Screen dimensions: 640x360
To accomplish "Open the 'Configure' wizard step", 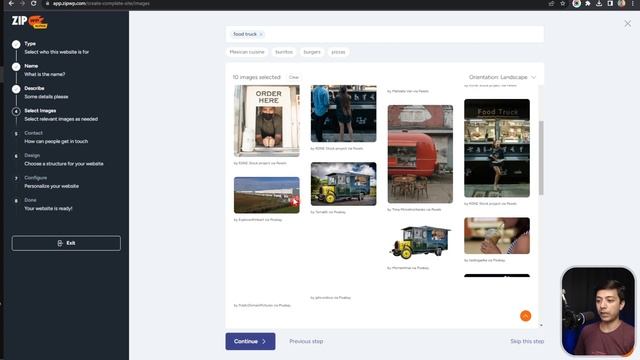I will point(51,182).
